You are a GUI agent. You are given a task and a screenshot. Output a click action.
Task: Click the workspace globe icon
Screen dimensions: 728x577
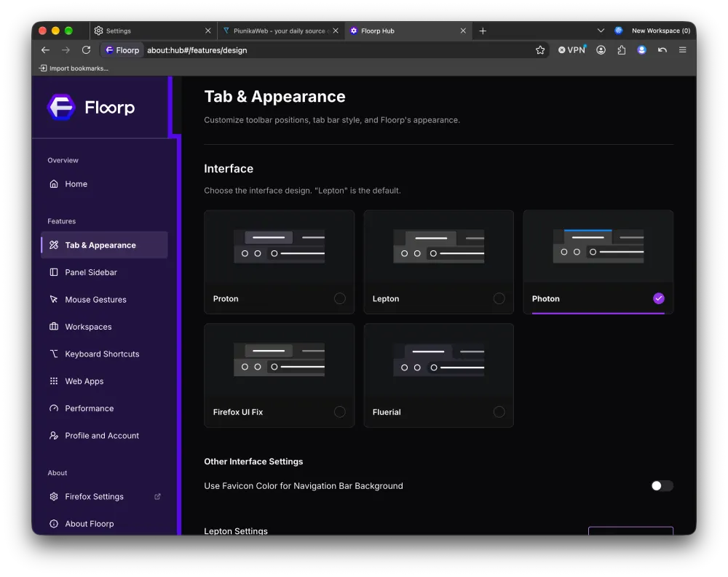point(618,31)
